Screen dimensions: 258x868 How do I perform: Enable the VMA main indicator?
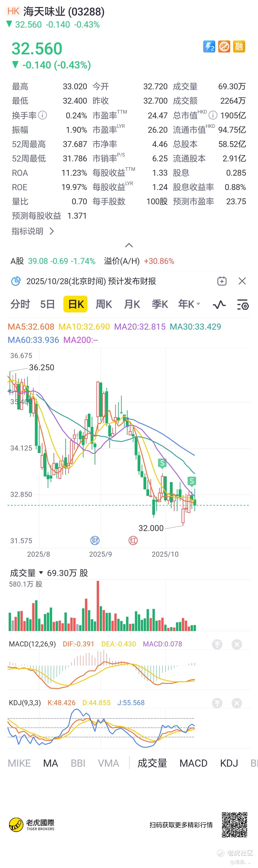108,763
